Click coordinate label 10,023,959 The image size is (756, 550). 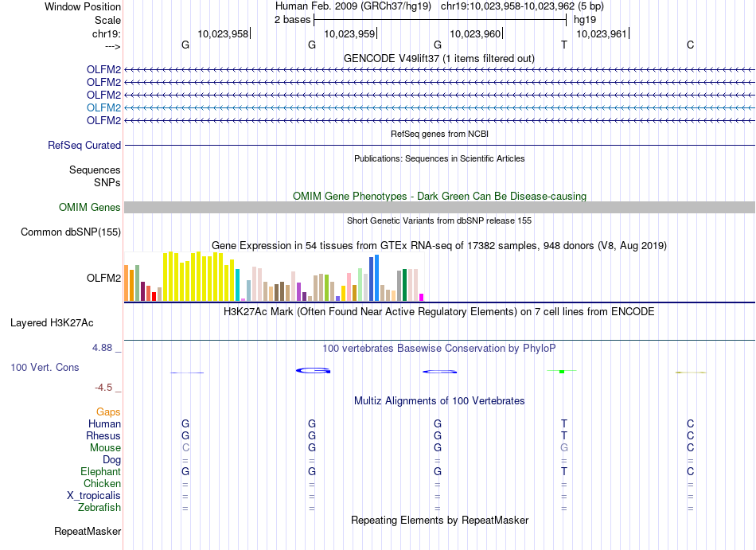click(349, 33)
